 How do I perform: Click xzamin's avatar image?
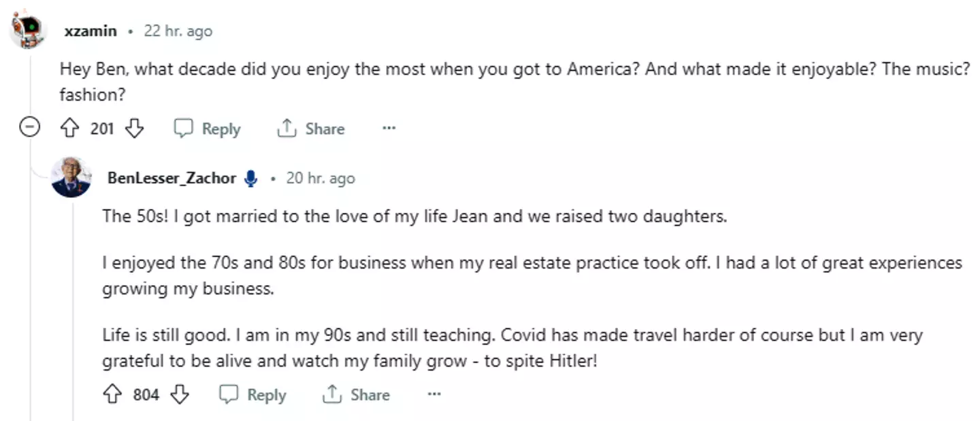(x=27, y=31)
